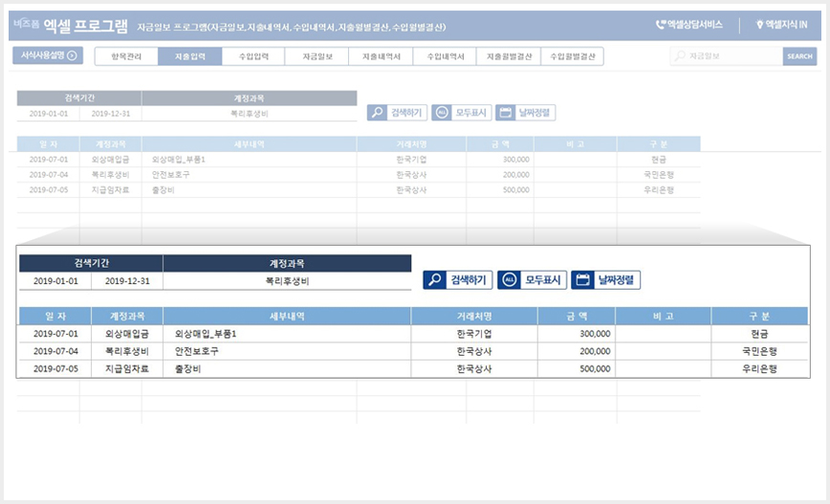This screenshot has width=830, height=504.
Task: Open the 자금일보 tab
Action: click(317, 56)
